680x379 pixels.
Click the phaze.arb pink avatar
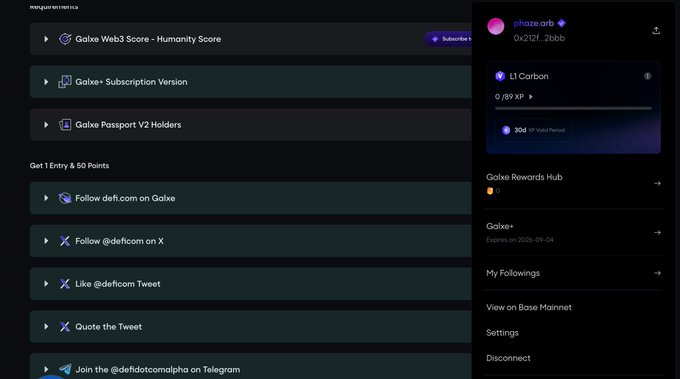point(496,26)
